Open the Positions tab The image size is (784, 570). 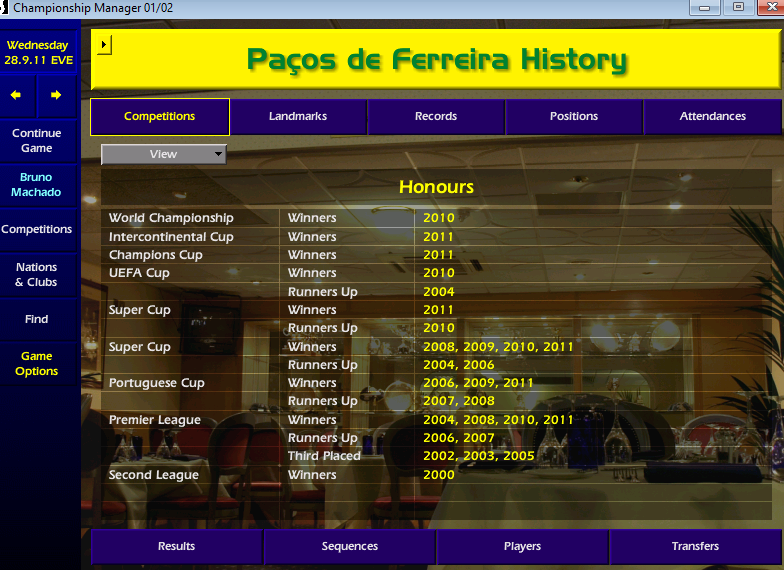pyautogui.click(x=574, y=116)
